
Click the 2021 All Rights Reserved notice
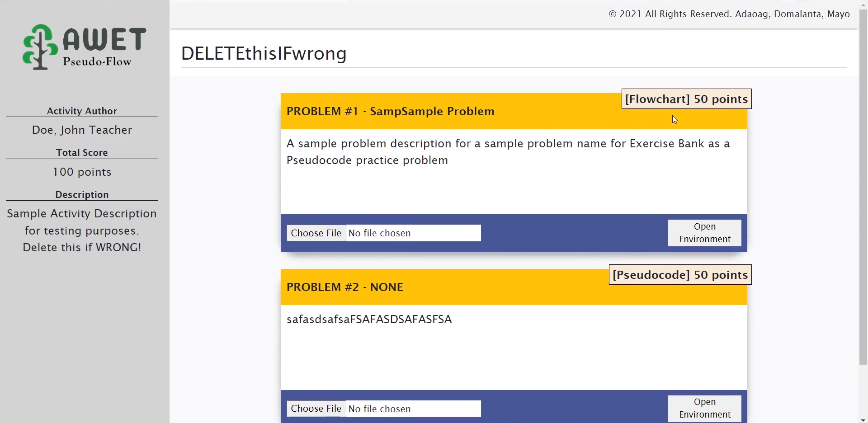click(729, 14)
